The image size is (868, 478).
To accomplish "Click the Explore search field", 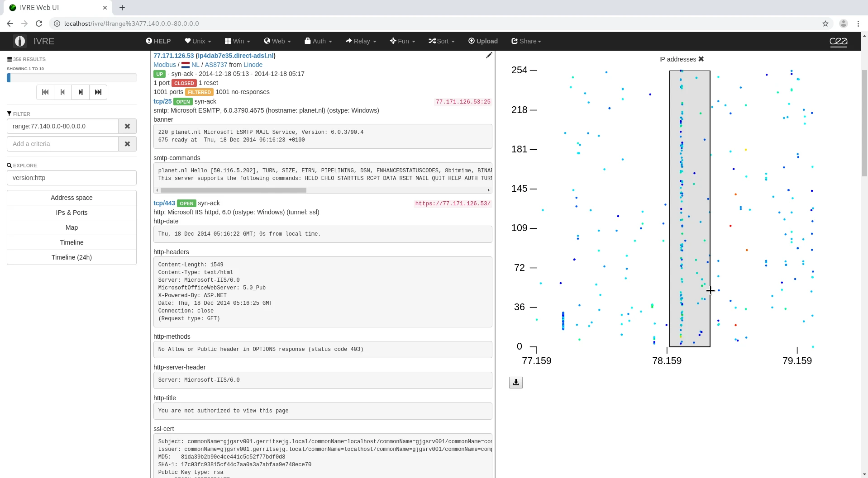I will click(x=72, y=178).
